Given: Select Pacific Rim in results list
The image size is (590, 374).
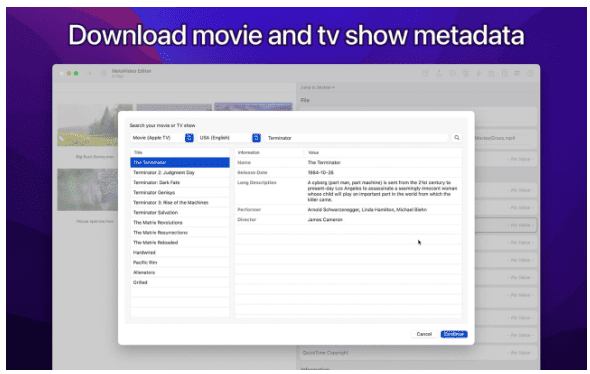Looking at the screenshot, I should 180,262.
